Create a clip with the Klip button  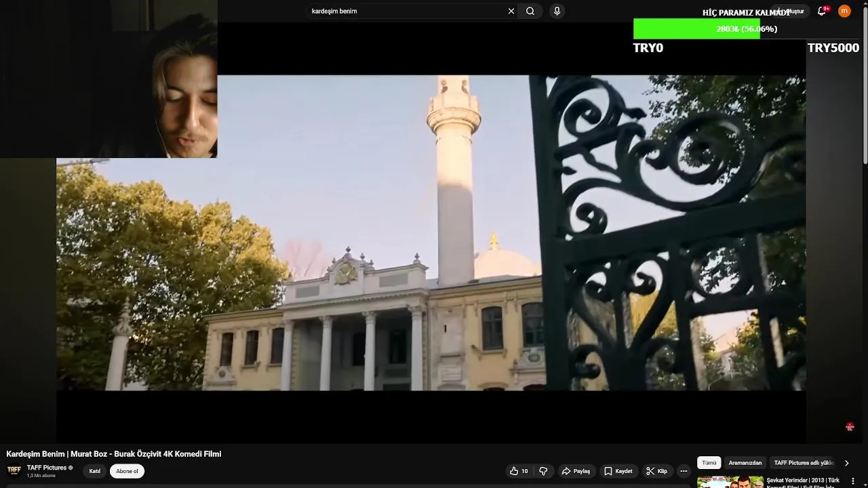[656, 471]
